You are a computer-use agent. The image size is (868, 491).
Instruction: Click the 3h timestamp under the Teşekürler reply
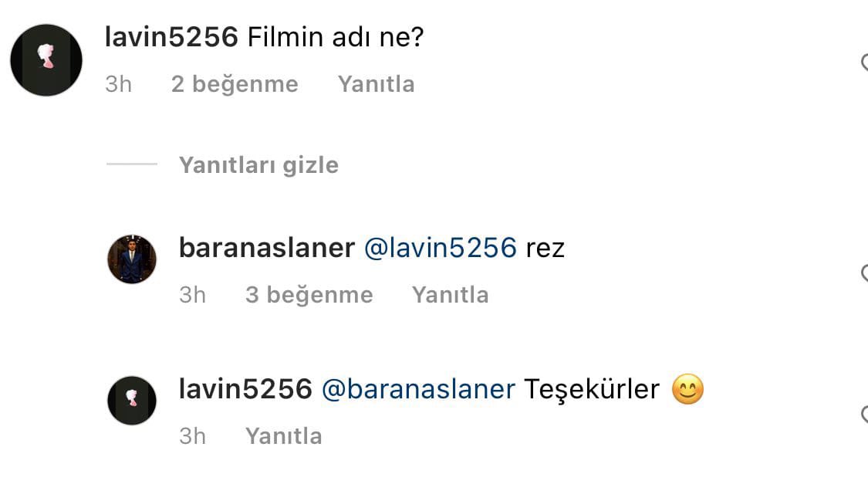193,436
